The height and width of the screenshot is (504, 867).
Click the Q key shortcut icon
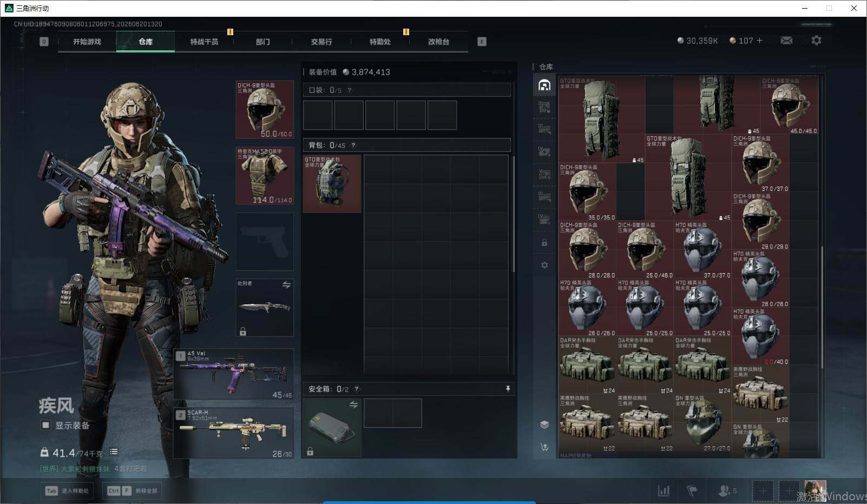(x=44, y=42)
